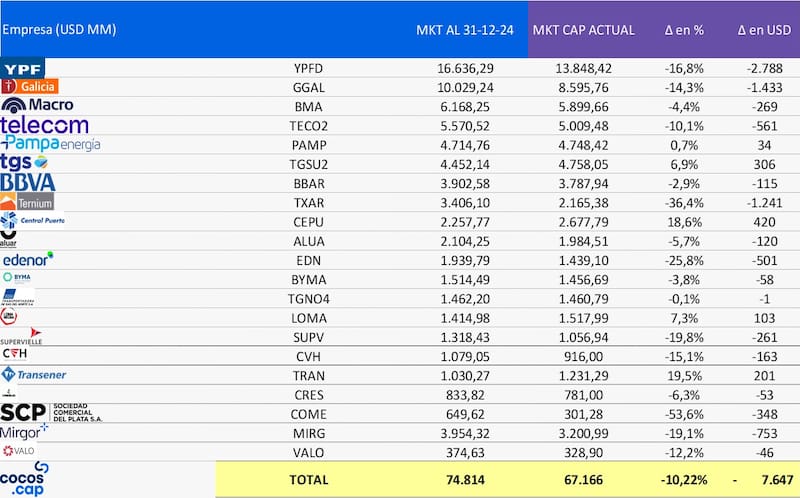Image resolution: width=800 pixels, height=498 pixels.
Task: Click the edenor logo
Action: click(x=27, y=259)
